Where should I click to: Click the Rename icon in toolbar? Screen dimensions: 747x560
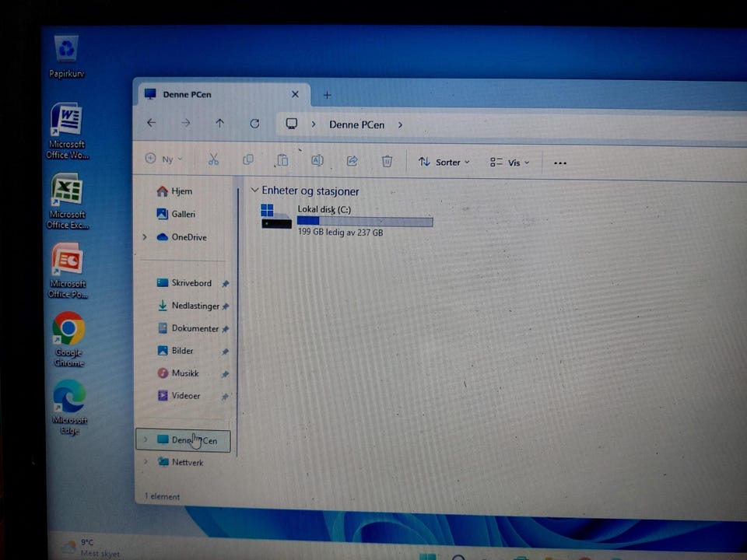(x=317, y=160)
